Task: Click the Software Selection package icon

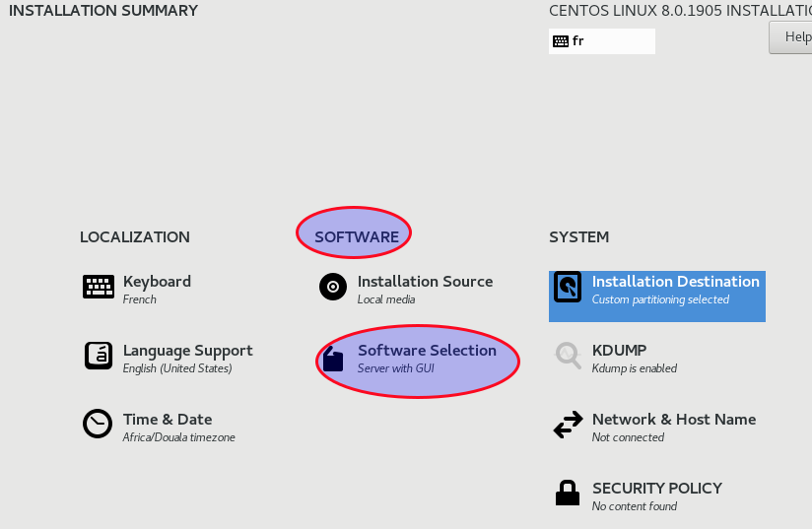Action: pos(333,360)
